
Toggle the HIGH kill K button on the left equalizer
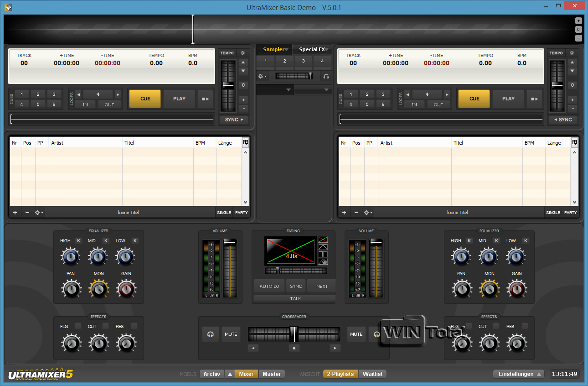pyautogui.click(x=78, y=240)
